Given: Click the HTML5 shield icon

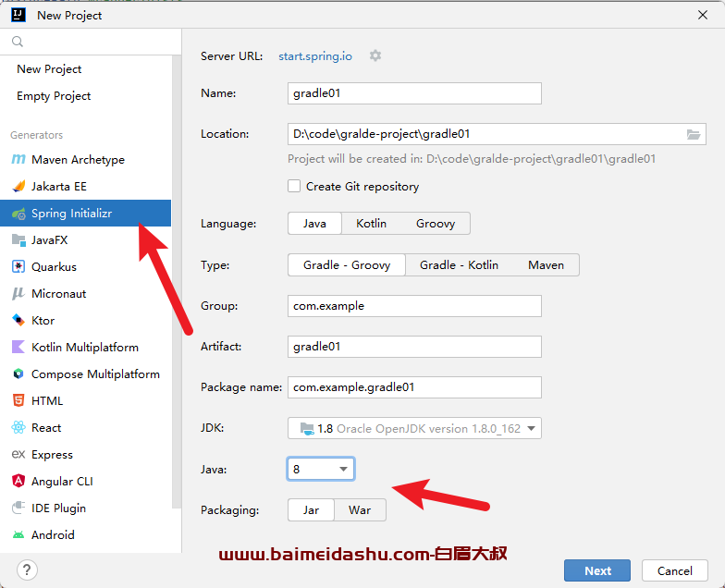Looking at the screenshot, I should point(18,400).
